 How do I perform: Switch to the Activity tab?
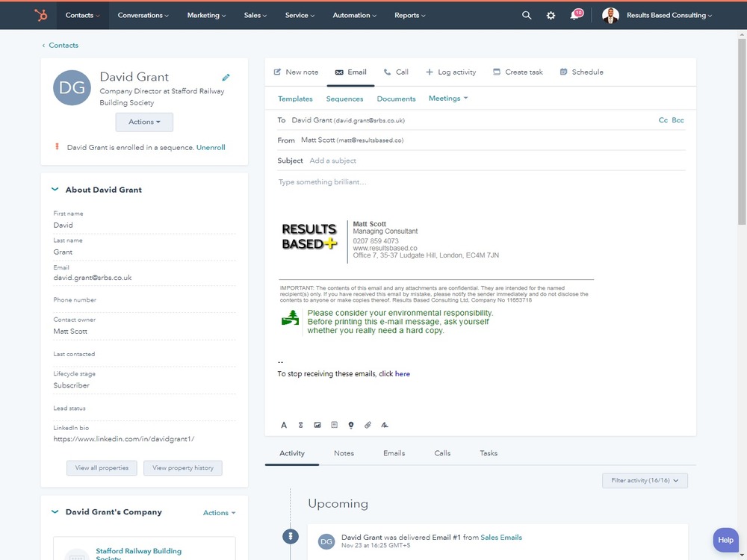[292, 453]
